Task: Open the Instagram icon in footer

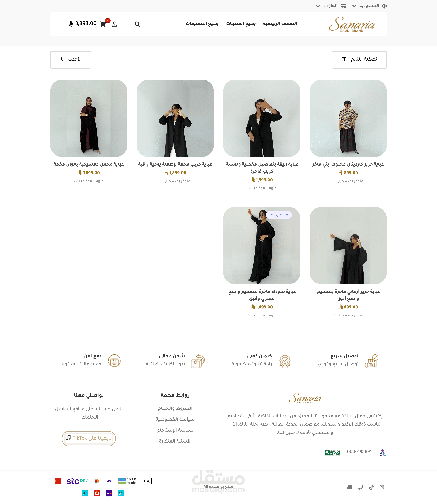Action: click(382, 487)
